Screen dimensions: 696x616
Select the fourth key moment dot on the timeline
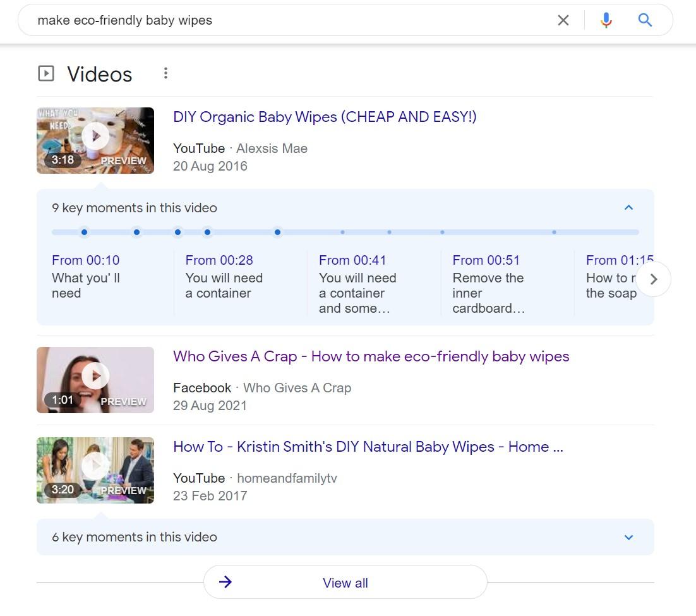click(207, 232)
